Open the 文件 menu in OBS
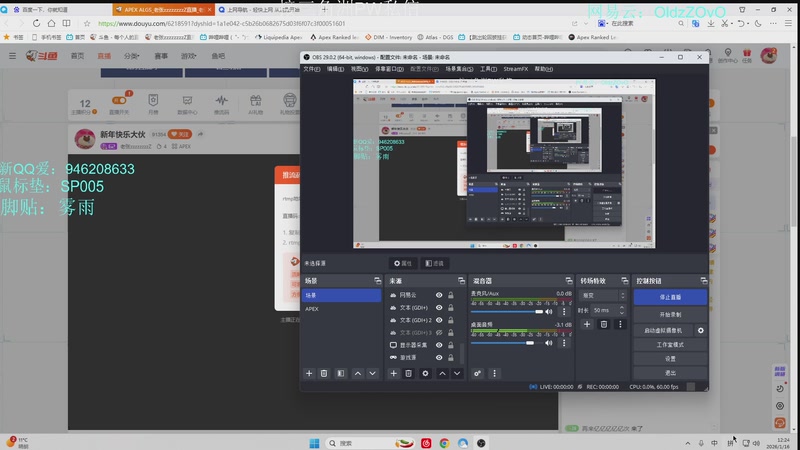 tap(311, 69)
